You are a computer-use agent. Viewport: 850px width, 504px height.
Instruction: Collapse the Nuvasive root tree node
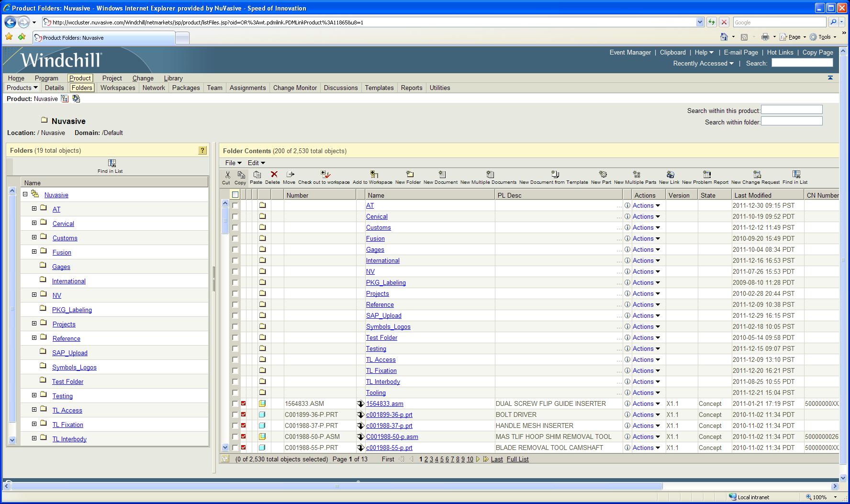pyautogui.click(x=25, y=194)
